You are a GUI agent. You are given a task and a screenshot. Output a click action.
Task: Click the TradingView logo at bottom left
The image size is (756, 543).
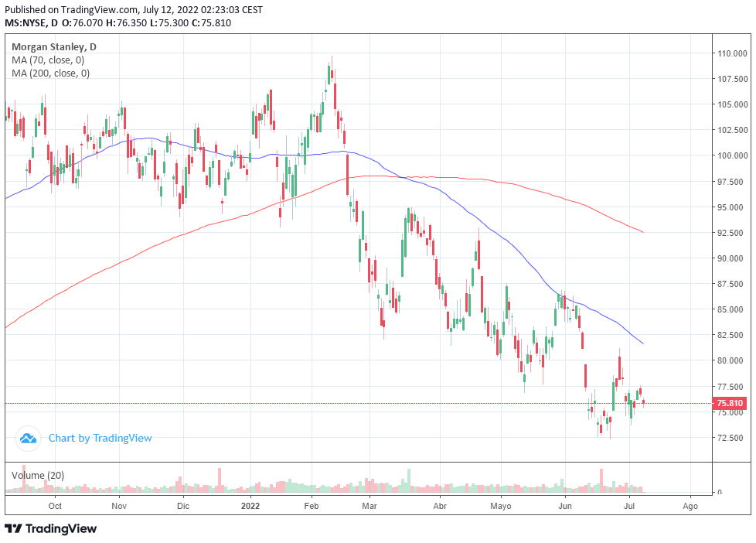(51, 529)
